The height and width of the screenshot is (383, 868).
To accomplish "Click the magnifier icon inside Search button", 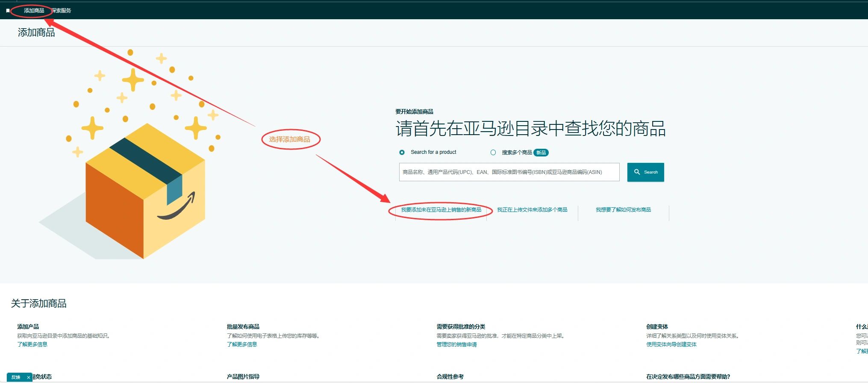I will coord(637,172).
